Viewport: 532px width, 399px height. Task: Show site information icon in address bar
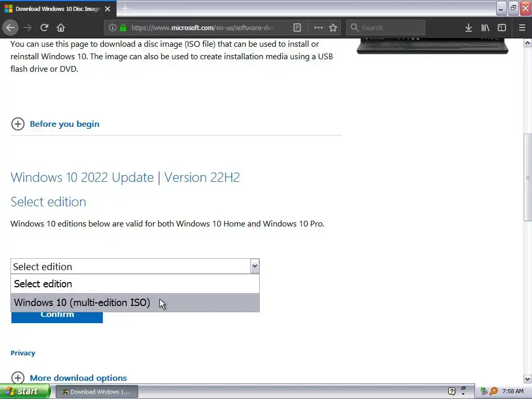pyautogui.click(x=112, y=28)
